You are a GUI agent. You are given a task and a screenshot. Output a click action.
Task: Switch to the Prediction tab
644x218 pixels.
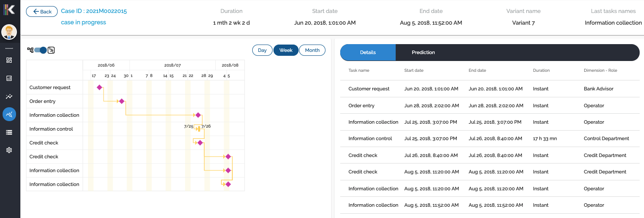point(423,52)
